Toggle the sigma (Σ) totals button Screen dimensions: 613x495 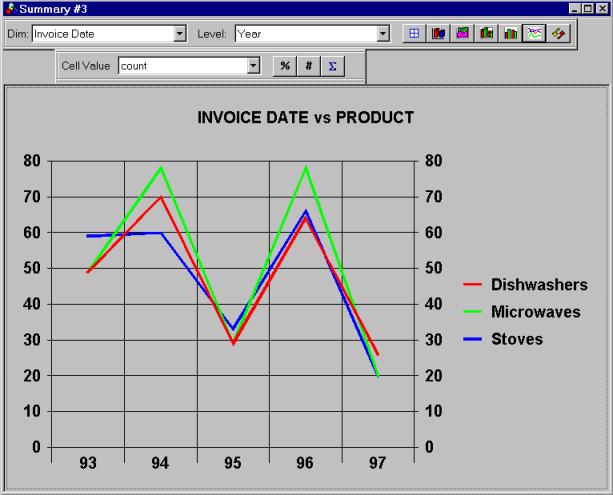click(333, 66)
